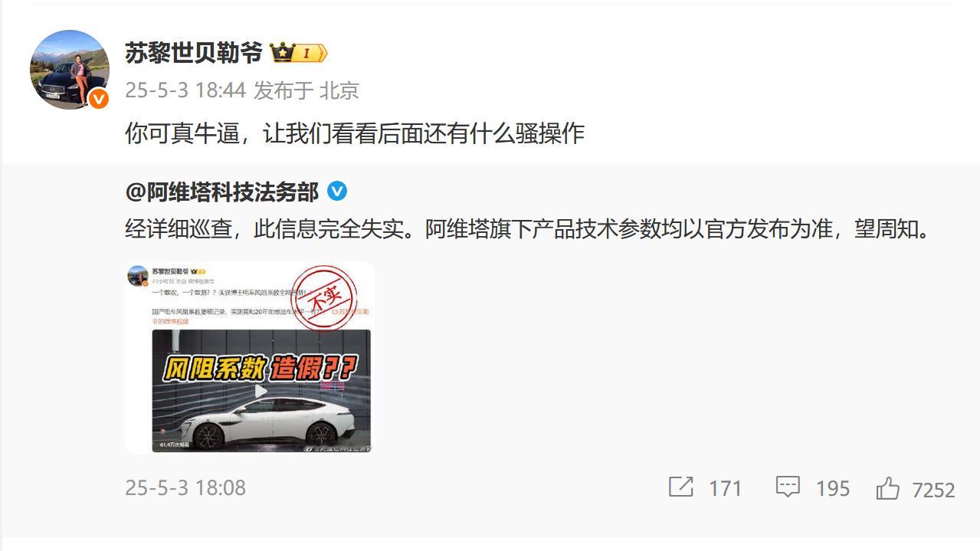Click the crown VIP badge beside username
This screenshot has height=551, width=980.
pos(299,53)
